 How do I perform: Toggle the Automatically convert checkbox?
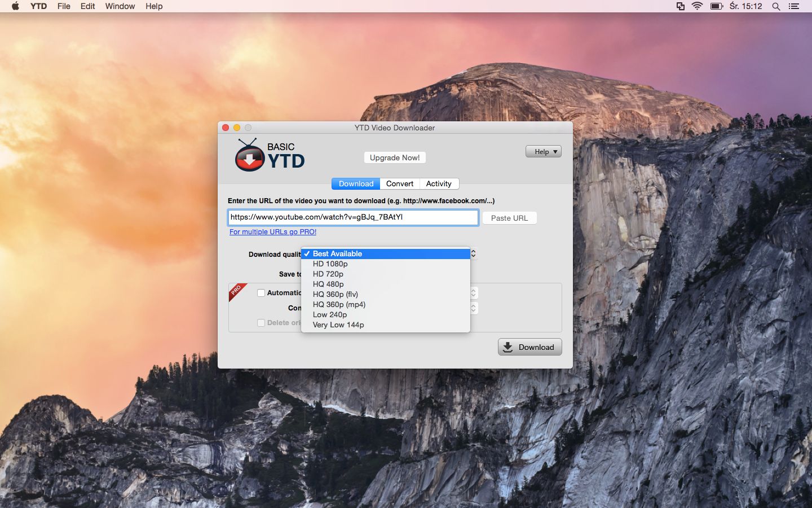[x=261, y=292]
